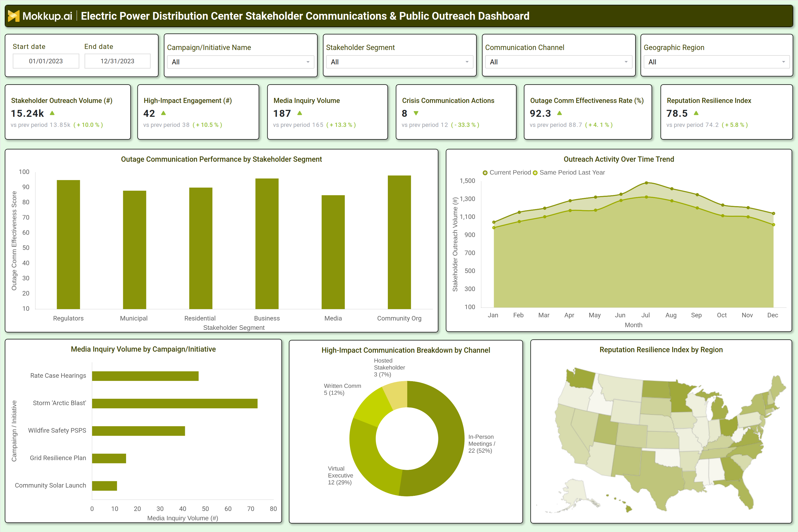Click the 'In-Person Meetings / 22 (52%)' label
Image resolution: width=798 pixels, height=532 pixels.
coord(482,444)
